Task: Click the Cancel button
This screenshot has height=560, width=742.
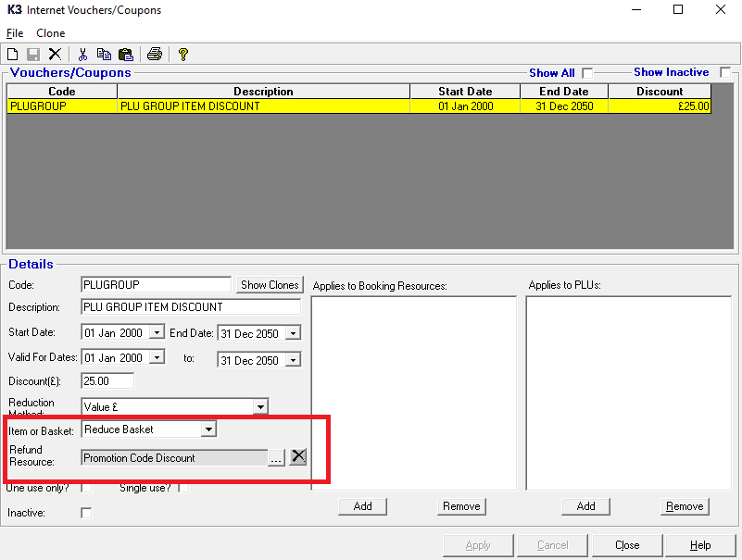Action: tap(552, 545)
